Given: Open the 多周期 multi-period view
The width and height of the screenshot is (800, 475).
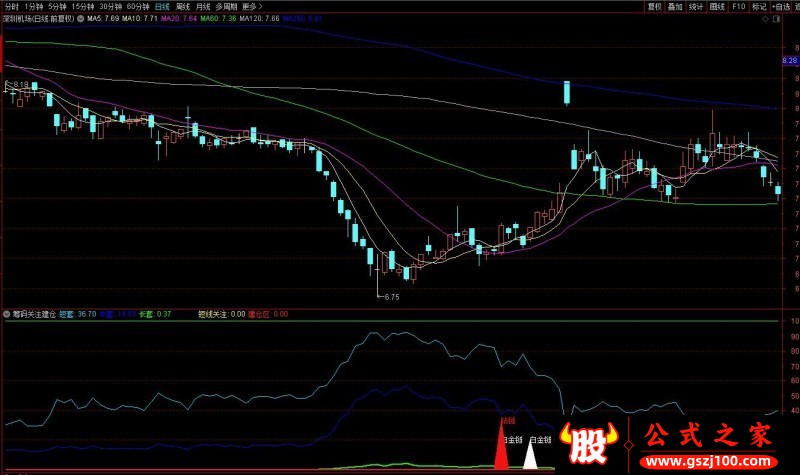Looking at the screenshot, I should tap(226, 7).
